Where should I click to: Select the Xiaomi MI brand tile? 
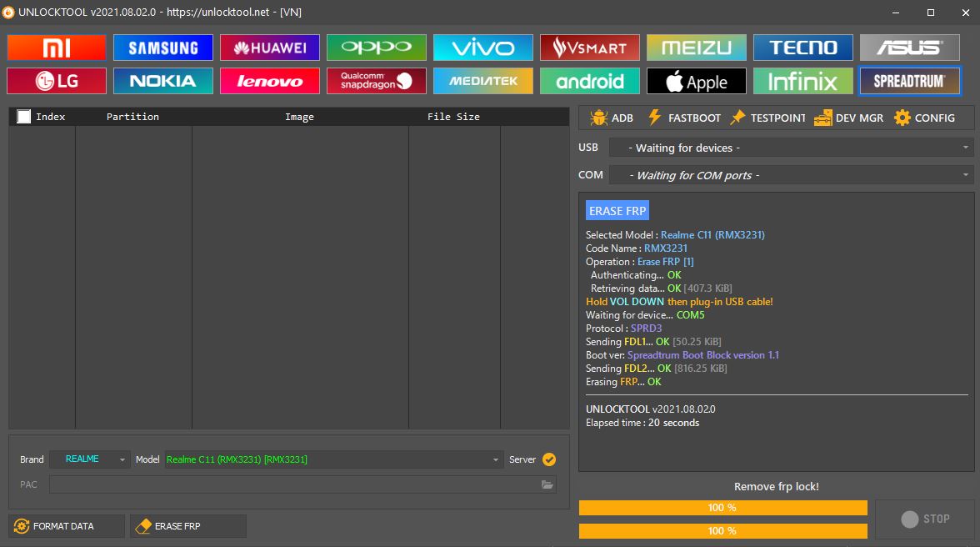tap(57, 48)
